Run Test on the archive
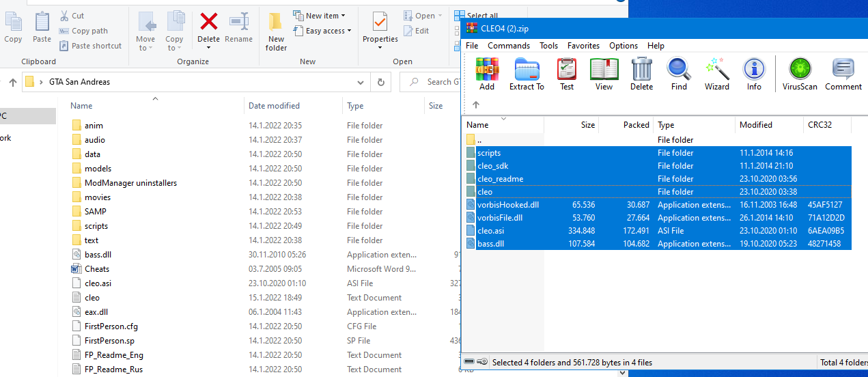 pyautogui.click(x=567, y=74)
